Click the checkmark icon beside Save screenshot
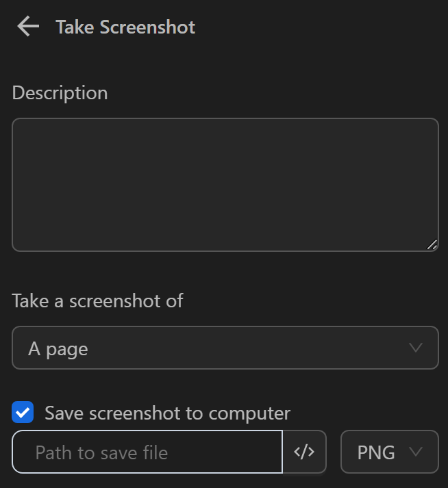Viewport: 448px width, 488px height. 23,413
